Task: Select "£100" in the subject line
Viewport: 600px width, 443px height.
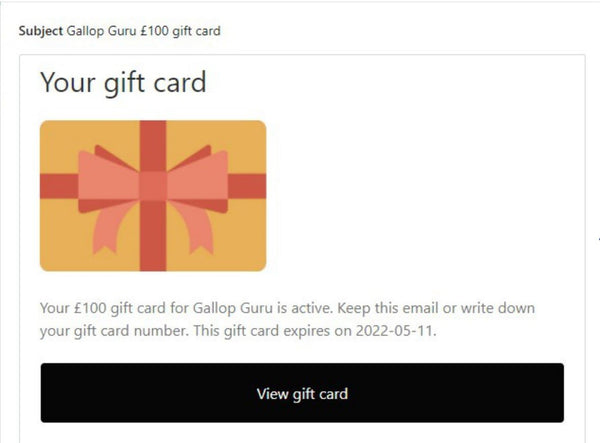Action: [x=154, y=31]
